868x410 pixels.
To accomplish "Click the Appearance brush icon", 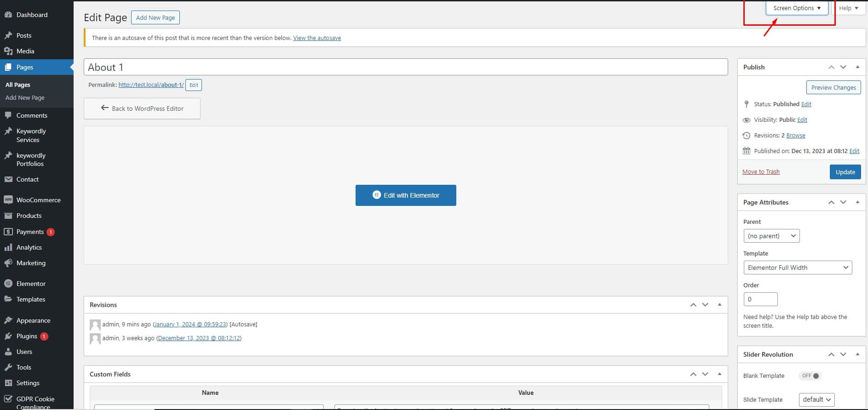I will 8,320.
